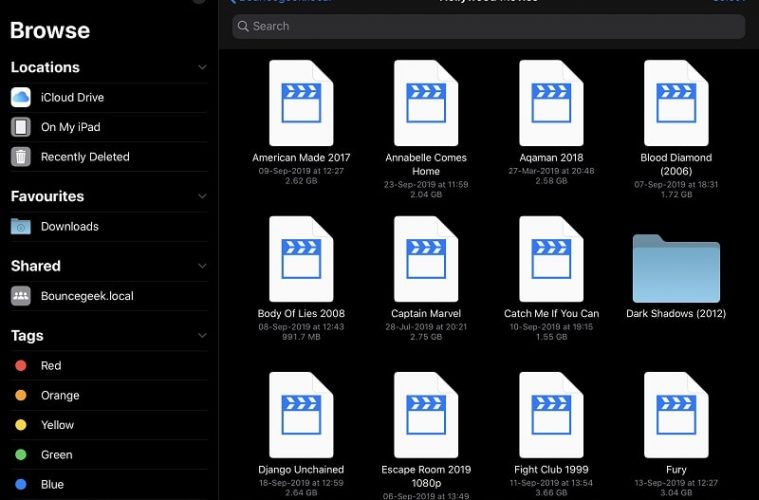Select the Red tag
The height and width of the screenshot is (500, 759).
coord(109,365)
